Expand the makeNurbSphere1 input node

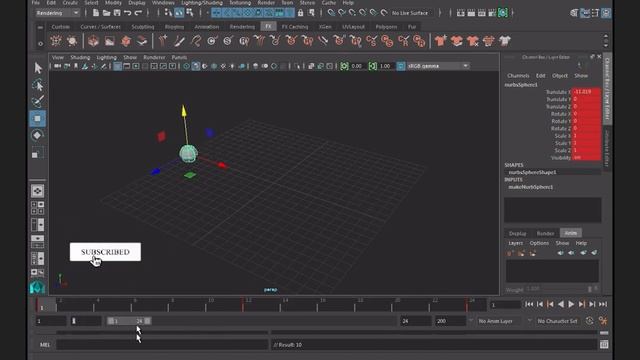[x=531, y=187]
